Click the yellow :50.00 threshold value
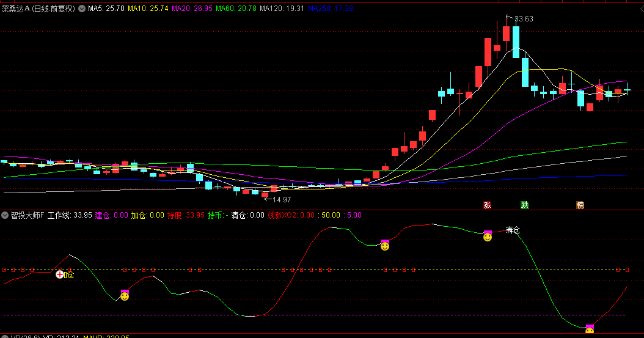Image resolution: width=644 pixels, height=338 pixels. [x=329, y=215]
